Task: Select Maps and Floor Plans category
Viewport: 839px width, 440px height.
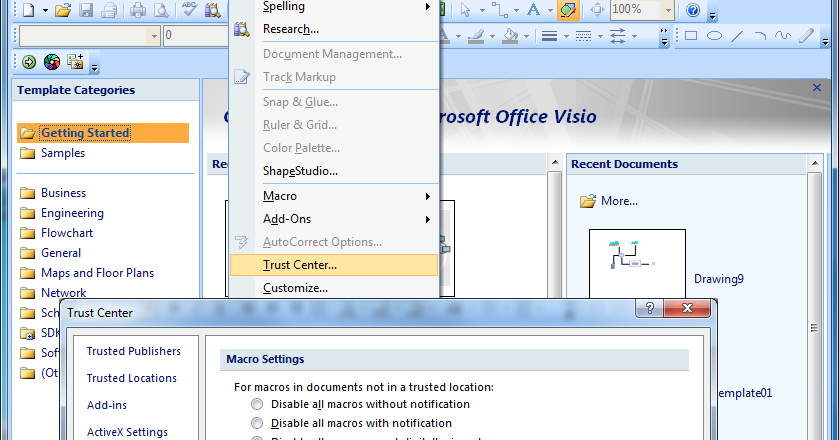Action: (87, 273)
